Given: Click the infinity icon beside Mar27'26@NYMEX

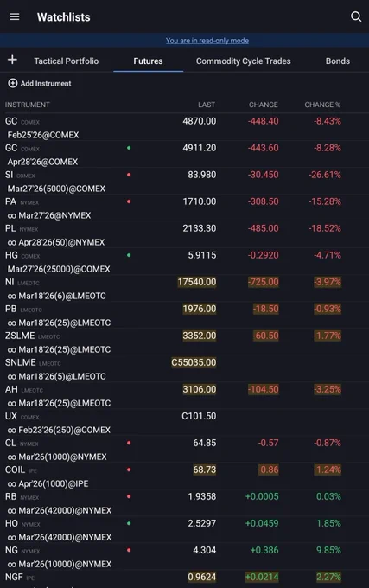Looking at the screenshot, I should coord(12,215).
